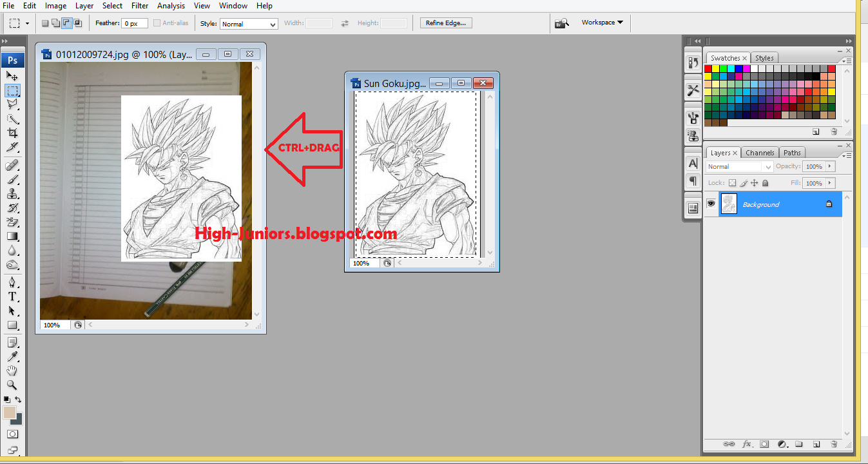
Task: Change screen mode in toolbox
Action: 12,450
